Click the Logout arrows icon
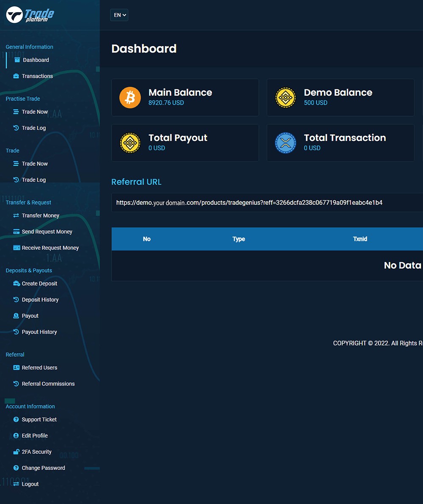This screenshot has width=423, height=504. 16,484
